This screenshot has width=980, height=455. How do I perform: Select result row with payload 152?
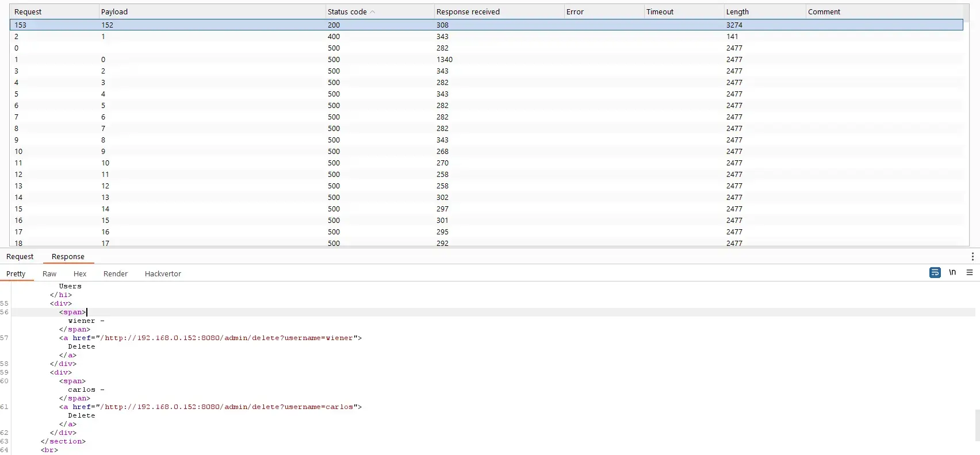tap(107, 25)
